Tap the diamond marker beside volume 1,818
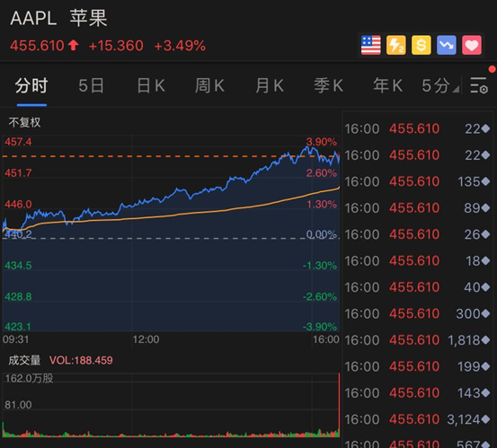Screen dimensions: 497x448 pos(485,340)
